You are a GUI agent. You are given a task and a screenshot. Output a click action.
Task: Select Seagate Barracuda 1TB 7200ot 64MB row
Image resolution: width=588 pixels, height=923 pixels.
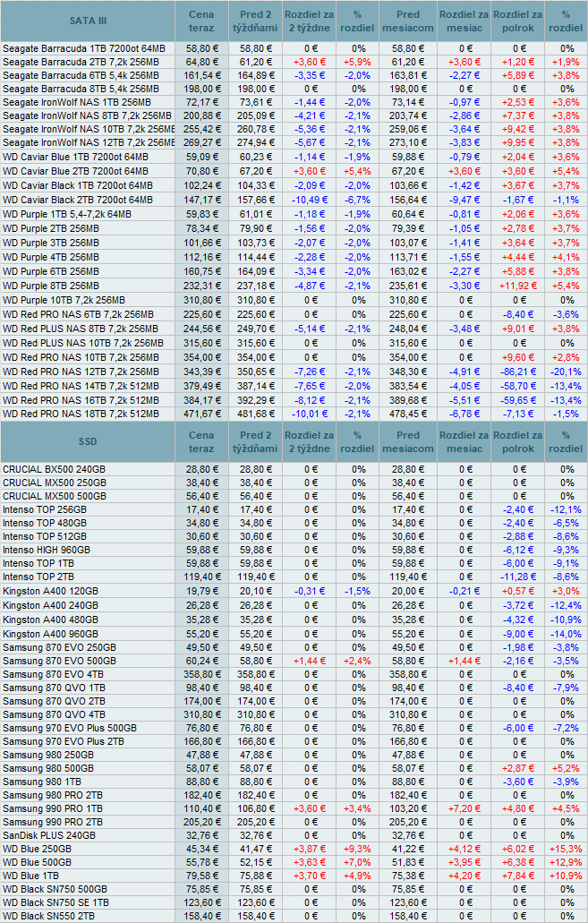click(294, 48)
